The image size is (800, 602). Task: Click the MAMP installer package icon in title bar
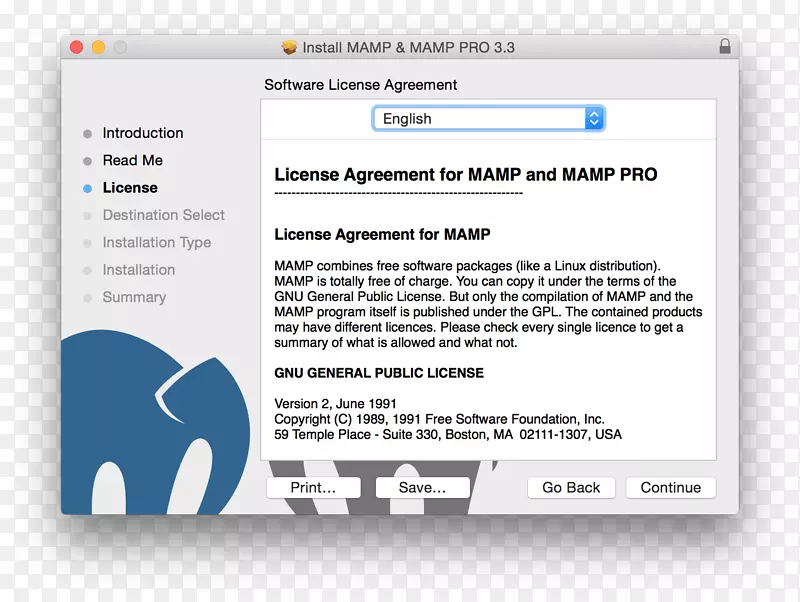tap(288, 47)
